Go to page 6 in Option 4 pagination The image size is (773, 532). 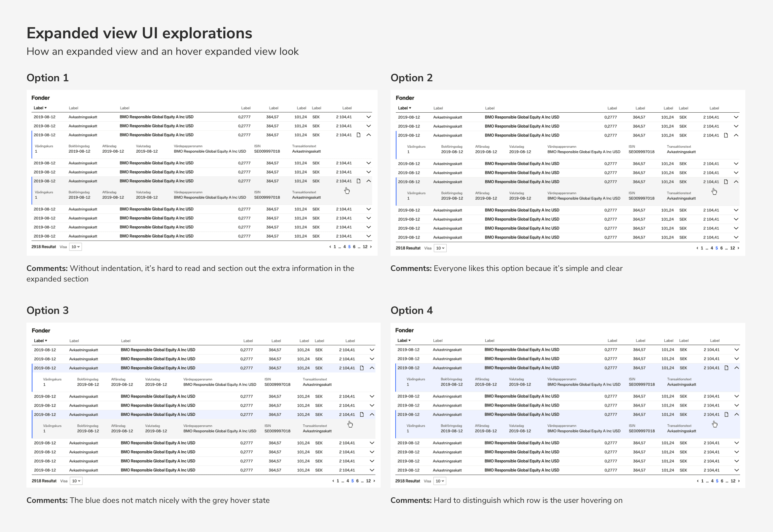(x=722, y=481)
